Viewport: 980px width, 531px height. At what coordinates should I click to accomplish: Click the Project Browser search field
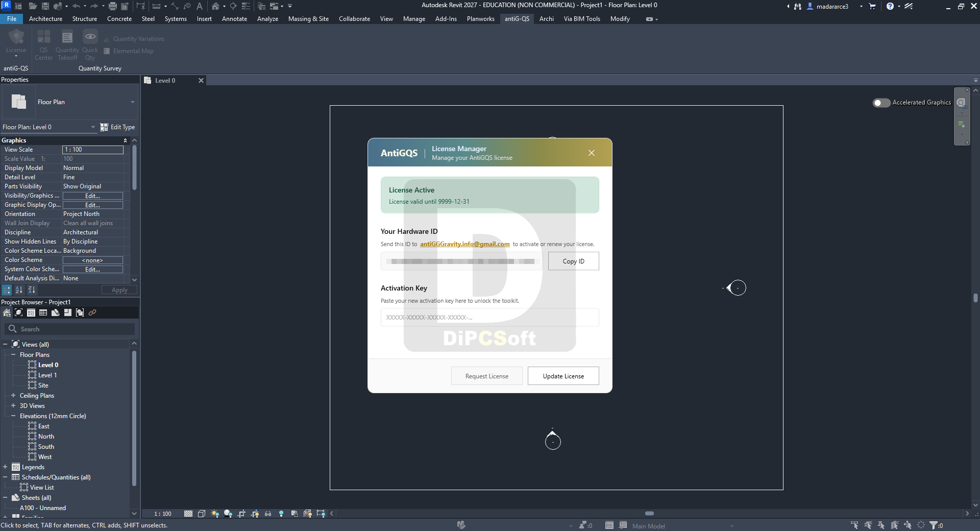70,329
